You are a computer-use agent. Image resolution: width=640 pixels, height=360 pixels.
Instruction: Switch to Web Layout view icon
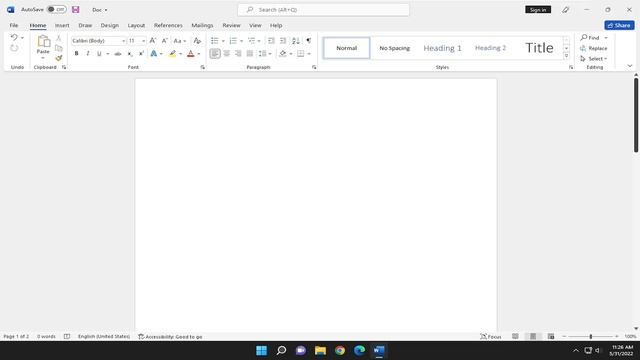click(x=551, y=336)
